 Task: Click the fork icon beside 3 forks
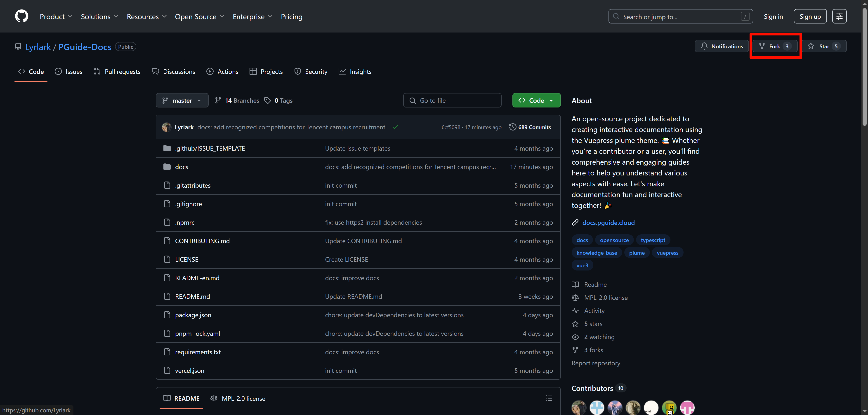575,350
